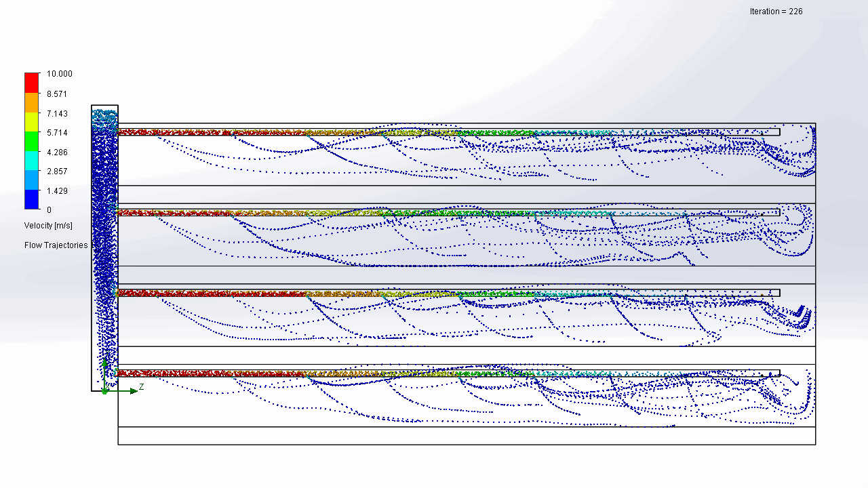Click the 0 minimum legend value
The width and height of the screenshot is (868, 488).
coord(49,210)
